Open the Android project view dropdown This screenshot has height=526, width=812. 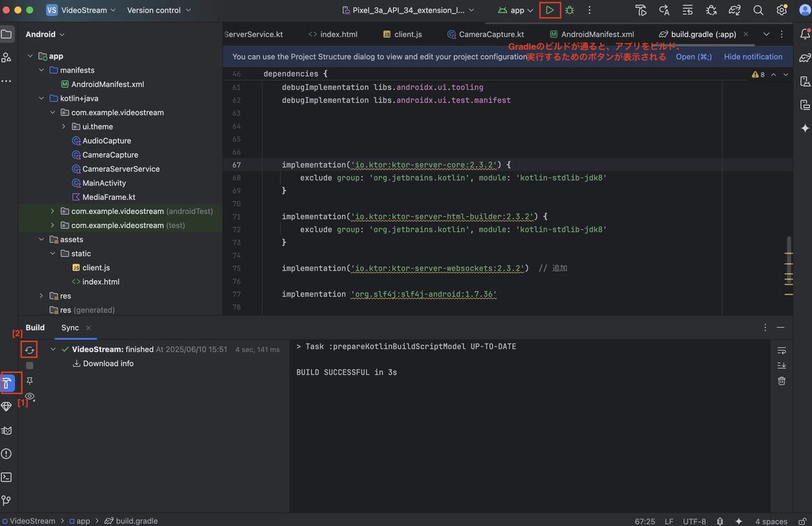pyautogui.click(x=45, y=35)
